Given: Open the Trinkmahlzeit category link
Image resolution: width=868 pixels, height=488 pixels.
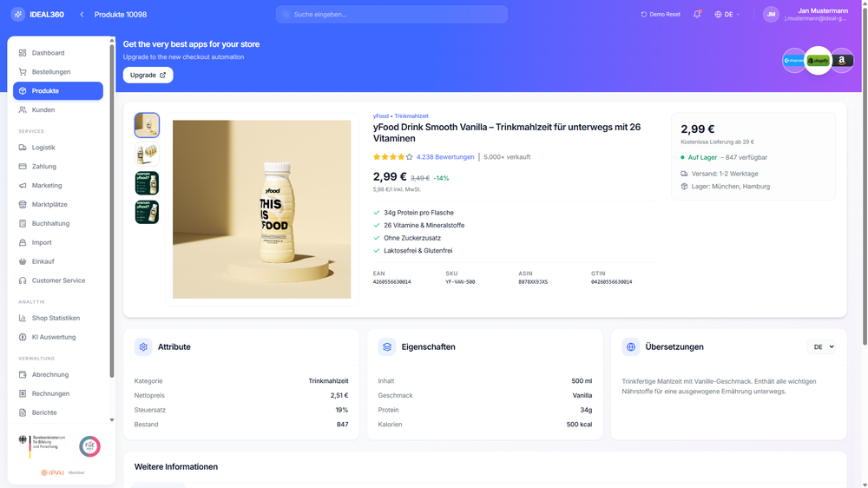Looking at the screenshot, I should pos(411,115).
